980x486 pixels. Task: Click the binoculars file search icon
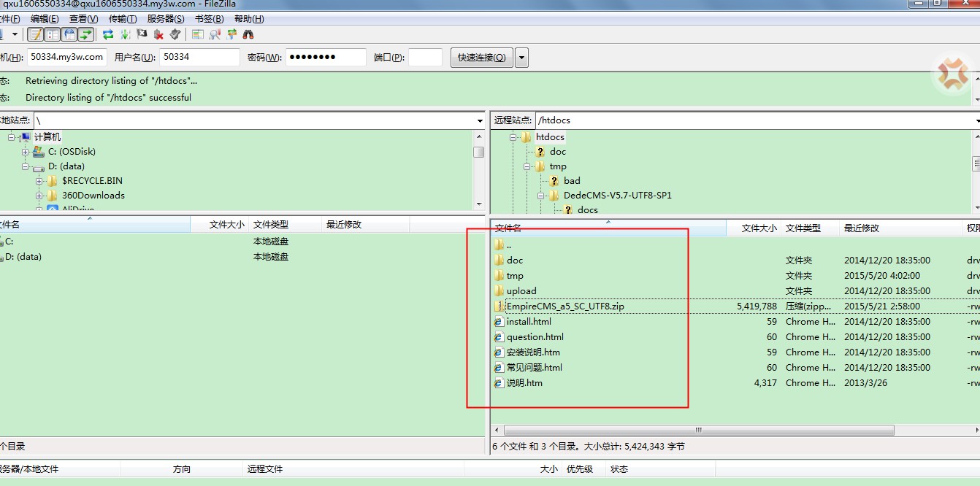click(x=248, y=34)
